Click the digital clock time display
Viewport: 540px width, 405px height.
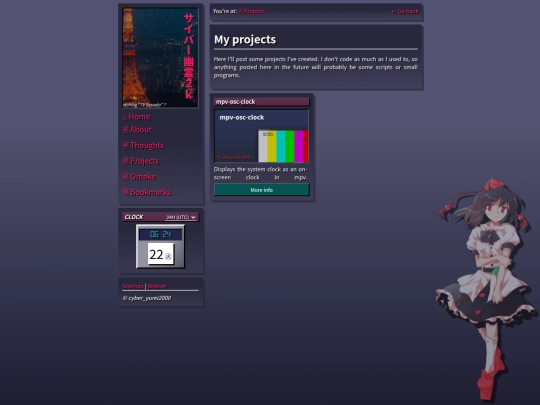(x=160, y=235)
